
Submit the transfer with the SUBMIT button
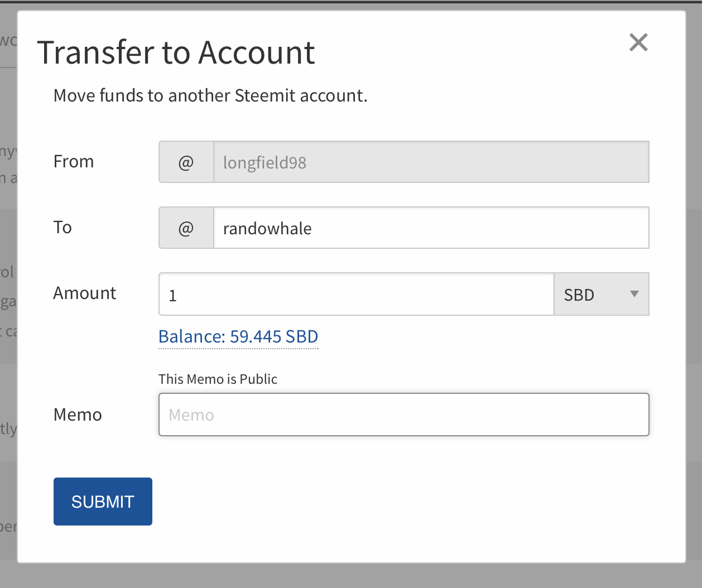pyautogui.click(x=103, y=502)
